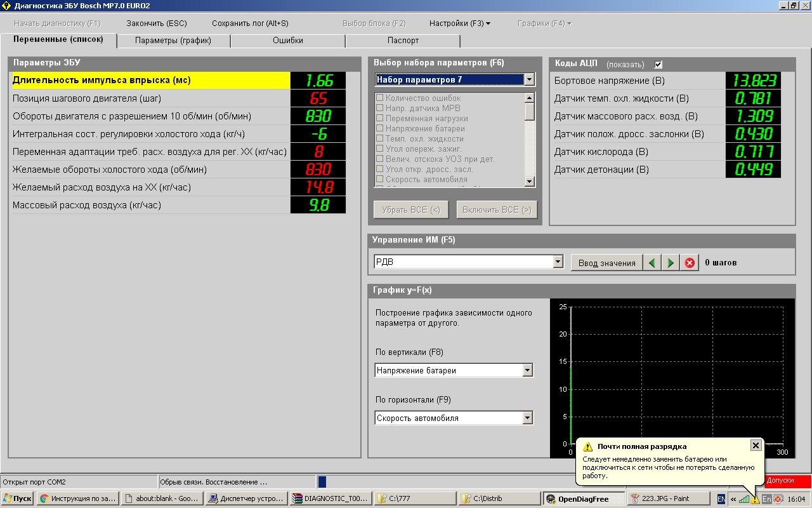The height and width of the screenshot is (508, 812).
Task: Step actuator value right with green arrow
Action: 671,262
